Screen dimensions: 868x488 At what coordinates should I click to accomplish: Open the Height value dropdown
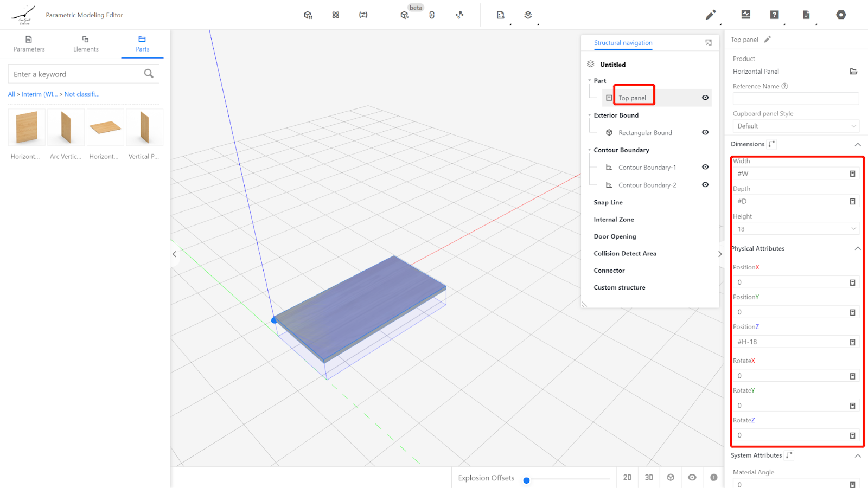coord(795,229)
